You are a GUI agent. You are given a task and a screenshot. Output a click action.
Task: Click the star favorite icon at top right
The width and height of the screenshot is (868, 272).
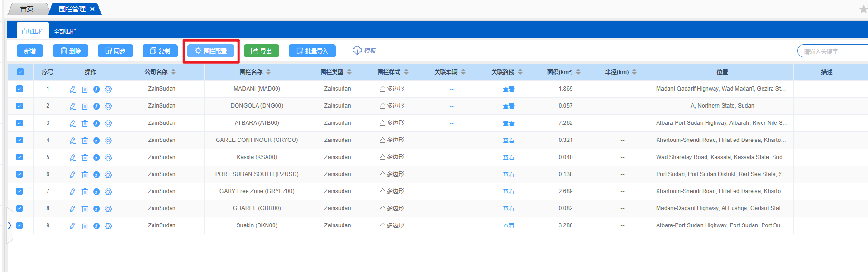coord(863,9)
